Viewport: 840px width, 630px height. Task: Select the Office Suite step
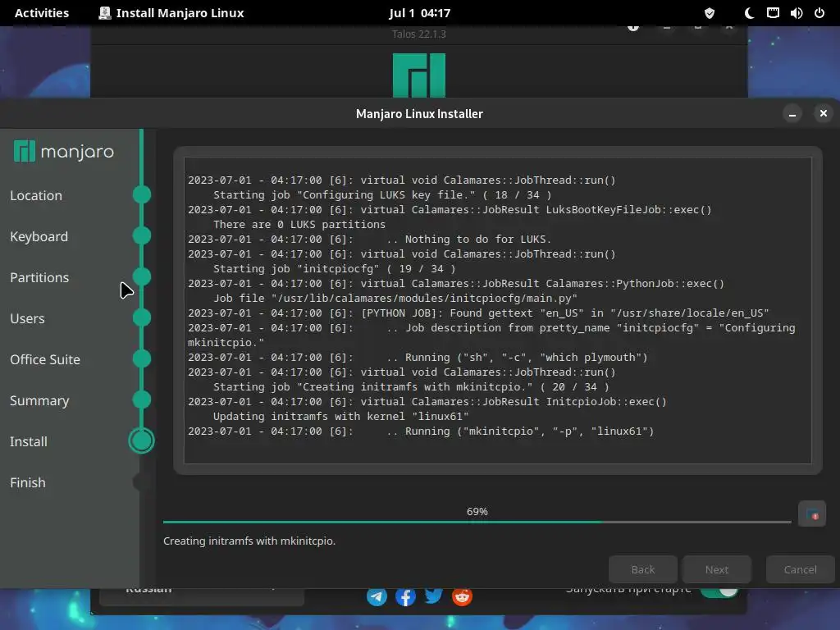pos(45,359)
